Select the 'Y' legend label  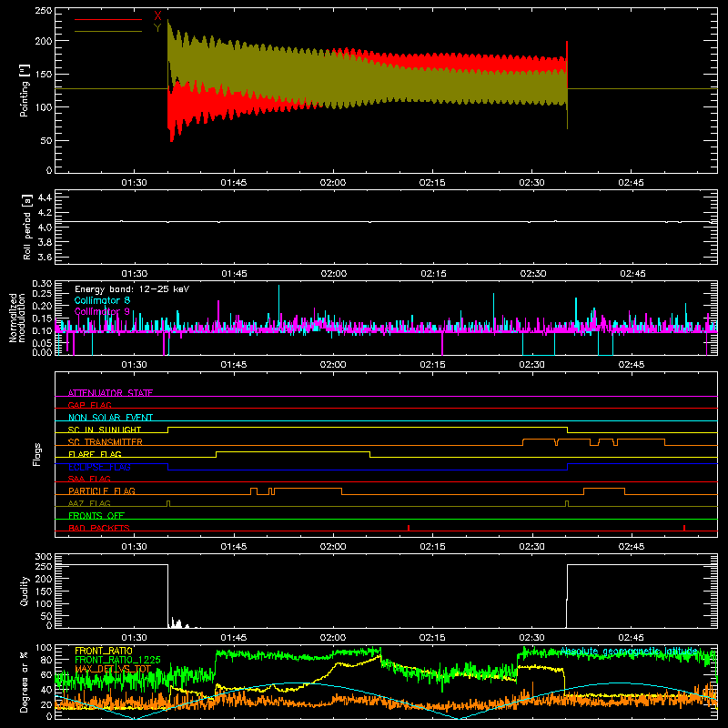coord(157,28)
